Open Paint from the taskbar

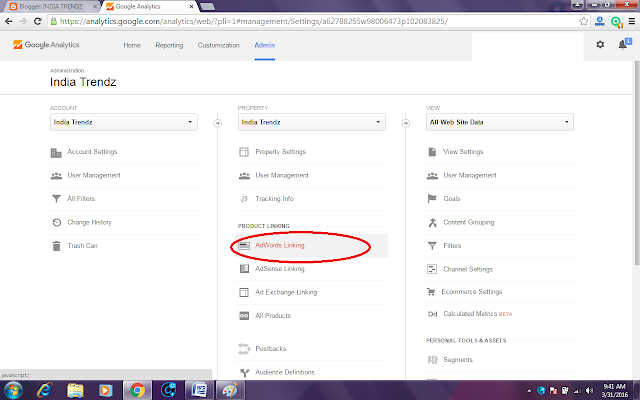click(229, 391)
